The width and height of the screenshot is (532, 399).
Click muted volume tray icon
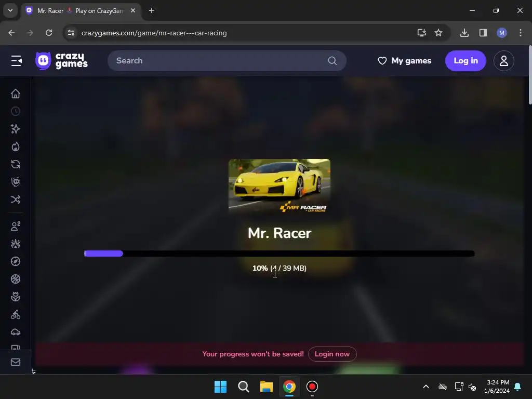pos(472,387)
